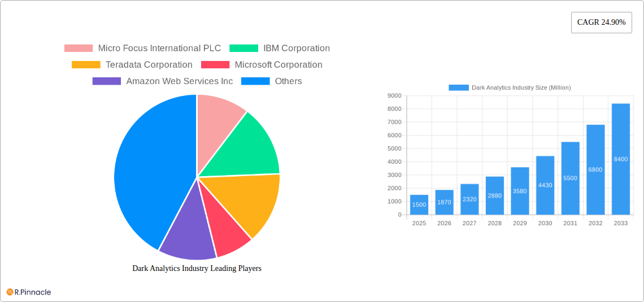Click the 2029 bar labeled 3580
The height and width of the screenshot is (302, 644).
click(x=520, y=191)
